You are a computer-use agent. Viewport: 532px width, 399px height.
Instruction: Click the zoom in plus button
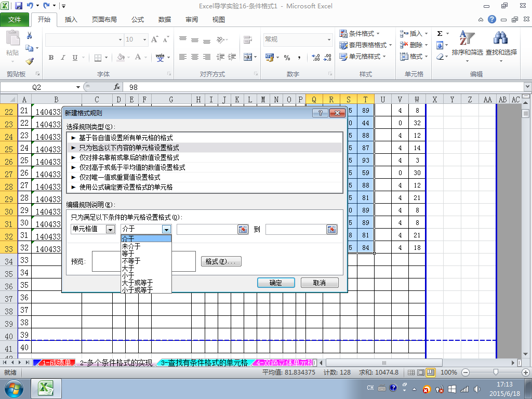[526, 373]
